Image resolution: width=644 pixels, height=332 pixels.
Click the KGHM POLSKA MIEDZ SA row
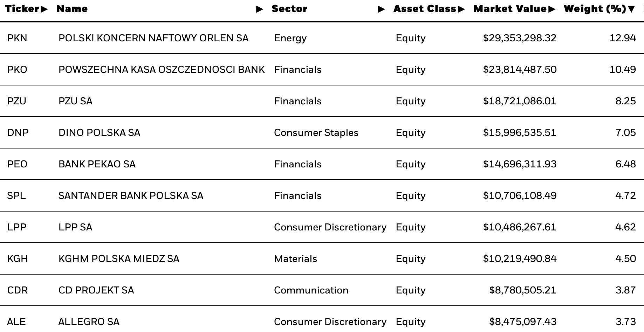(322, 258)
